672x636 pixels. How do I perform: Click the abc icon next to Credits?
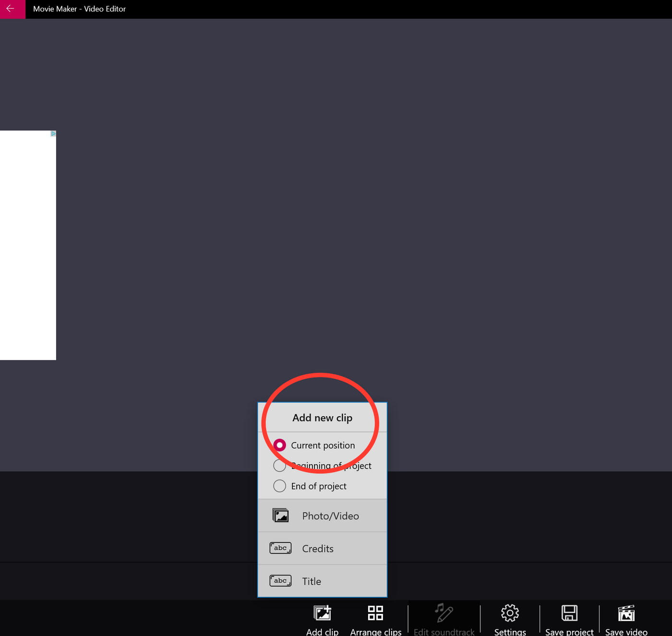280,548
